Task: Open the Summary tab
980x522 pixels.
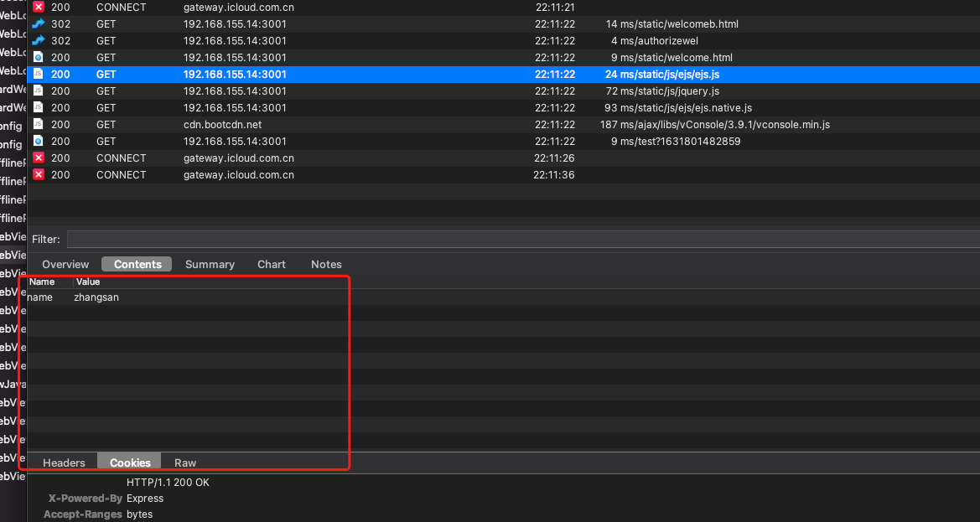Action: coord(210,264)
